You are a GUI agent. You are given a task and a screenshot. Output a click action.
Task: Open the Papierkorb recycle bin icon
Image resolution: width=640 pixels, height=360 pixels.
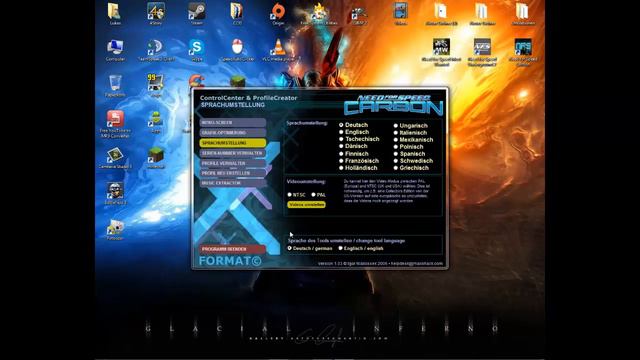(x=115, y=85)
